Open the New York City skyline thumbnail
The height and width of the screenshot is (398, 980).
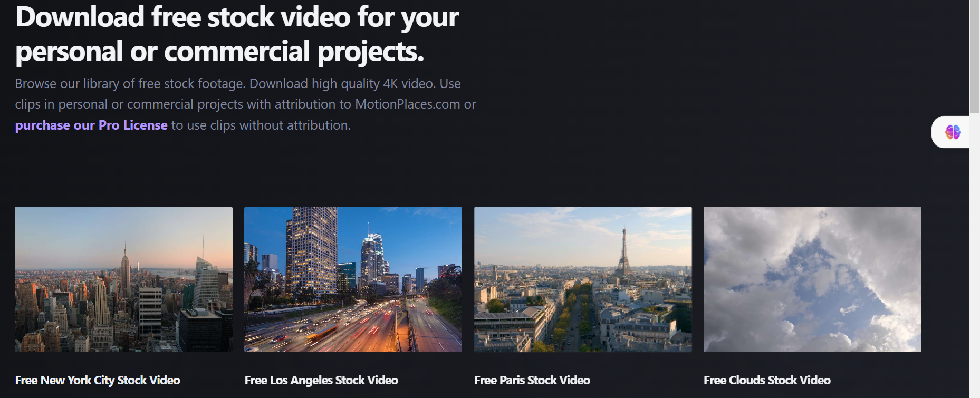click(x=123, y=279)
